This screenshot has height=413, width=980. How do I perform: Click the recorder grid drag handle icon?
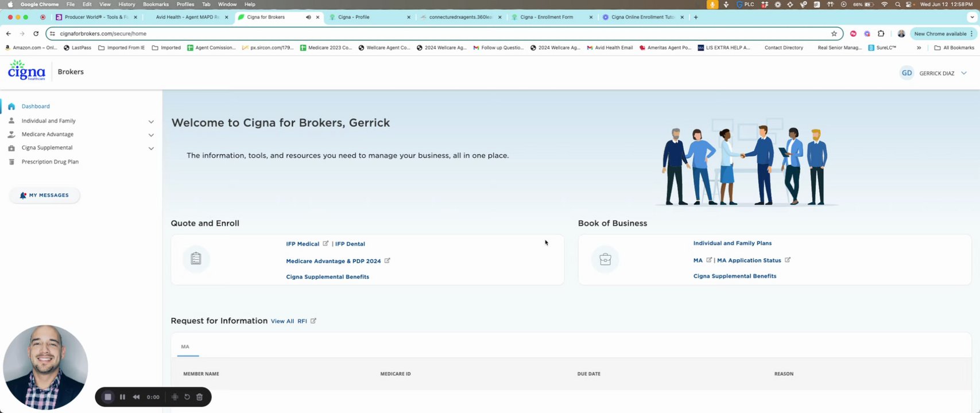(175, 397)
